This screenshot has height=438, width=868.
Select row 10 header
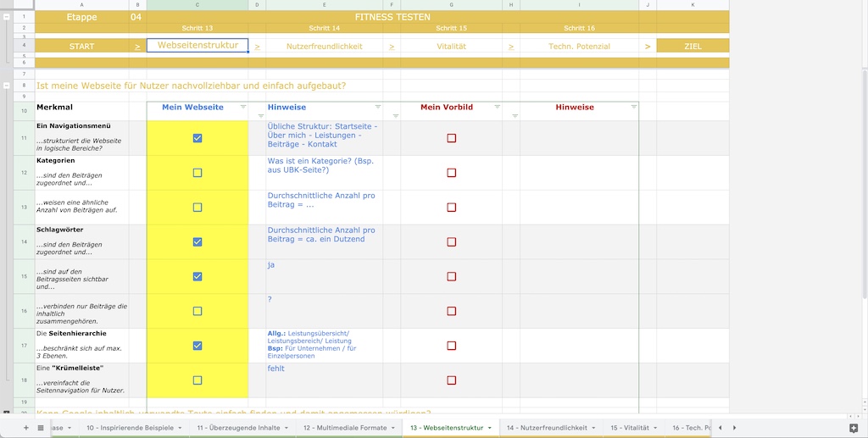(24, 111)
